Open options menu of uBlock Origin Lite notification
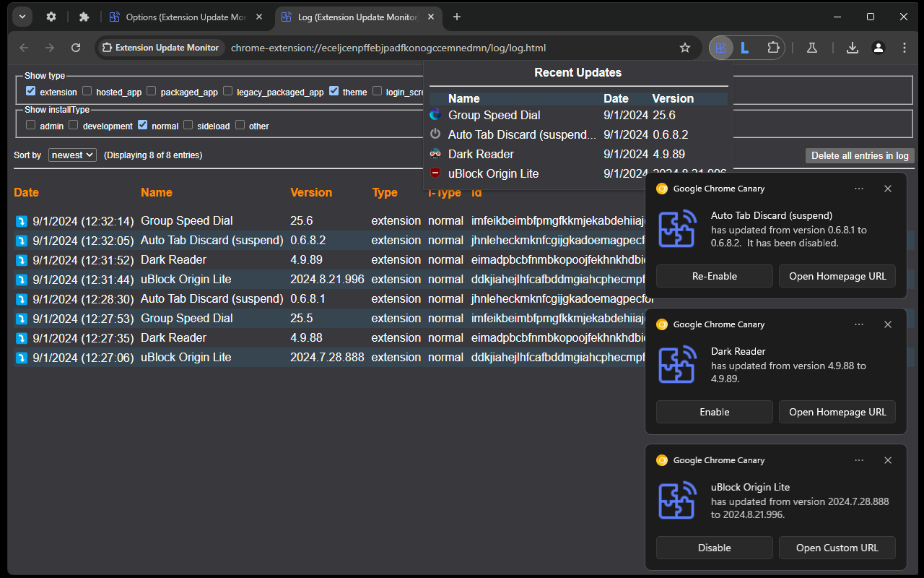 (859, 460)
